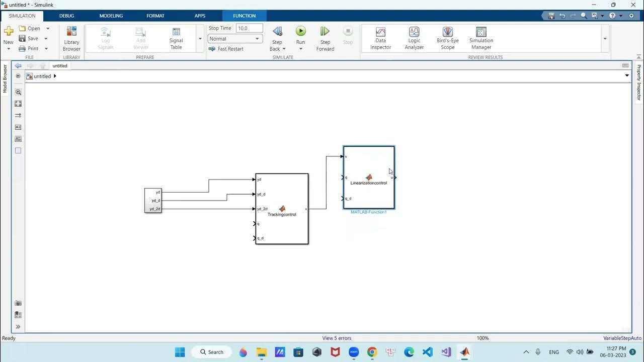Click the New model plus icon
This screenshot has height=362, width=644.
(8, 31)
